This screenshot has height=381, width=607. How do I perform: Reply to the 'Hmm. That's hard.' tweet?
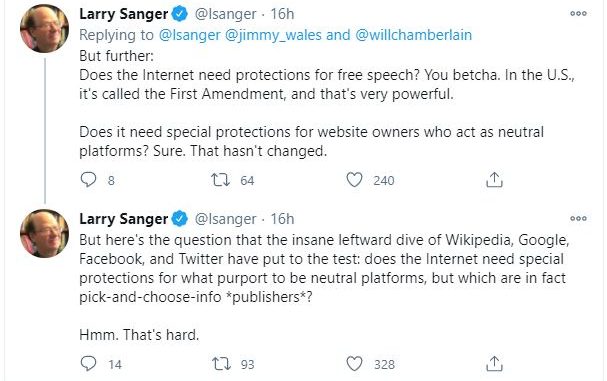pos(88,364)
